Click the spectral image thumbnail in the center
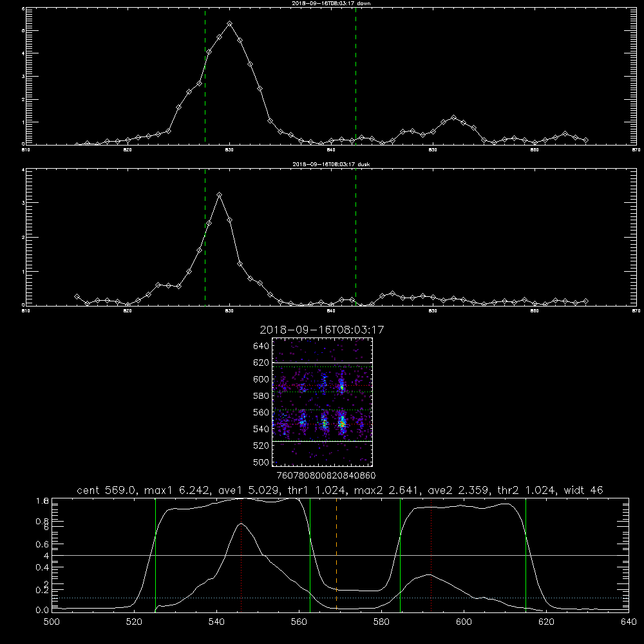Viewport: 644px width, 644px height. click(322, 402)
